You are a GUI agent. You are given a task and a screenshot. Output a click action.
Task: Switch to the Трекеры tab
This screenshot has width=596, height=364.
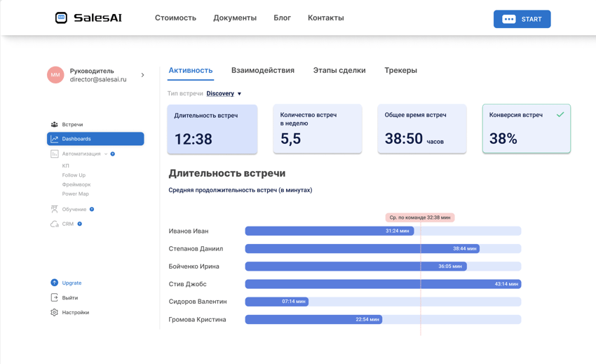[x=400, y=70]
